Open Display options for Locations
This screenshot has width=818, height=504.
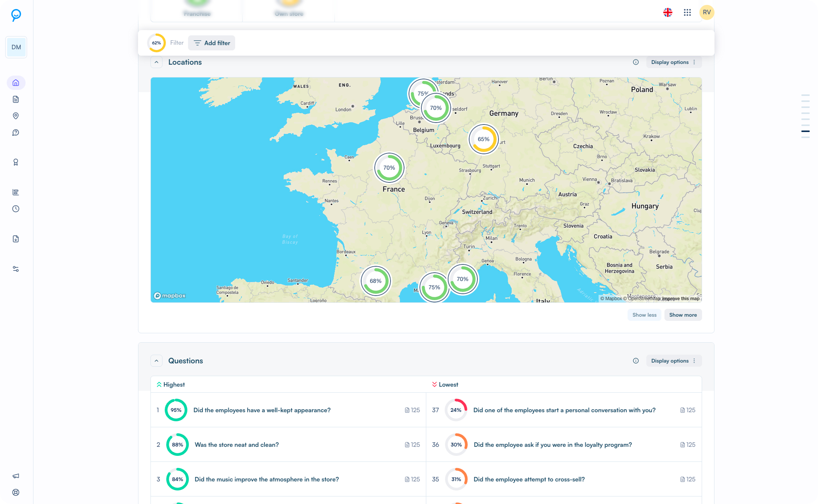674,62
